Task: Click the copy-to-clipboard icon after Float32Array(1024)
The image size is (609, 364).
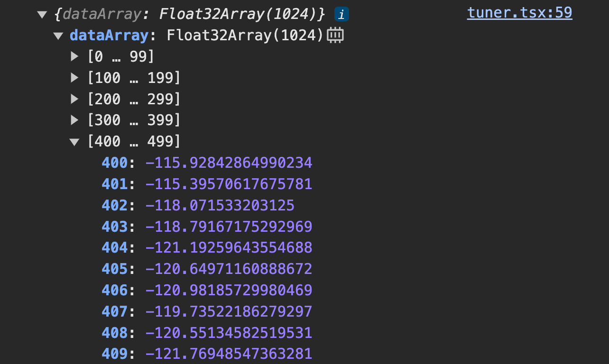Action: (336, 35)
